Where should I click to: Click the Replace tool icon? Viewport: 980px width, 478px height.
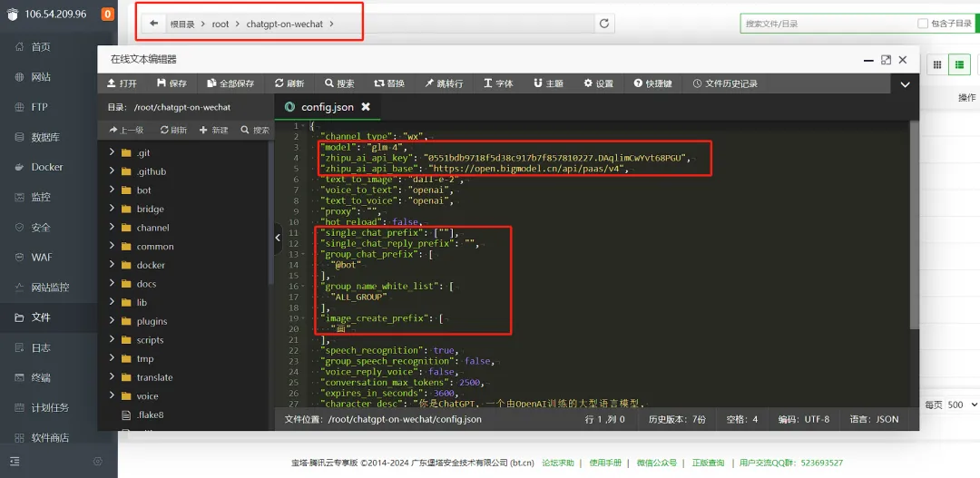tap(378, 83)
